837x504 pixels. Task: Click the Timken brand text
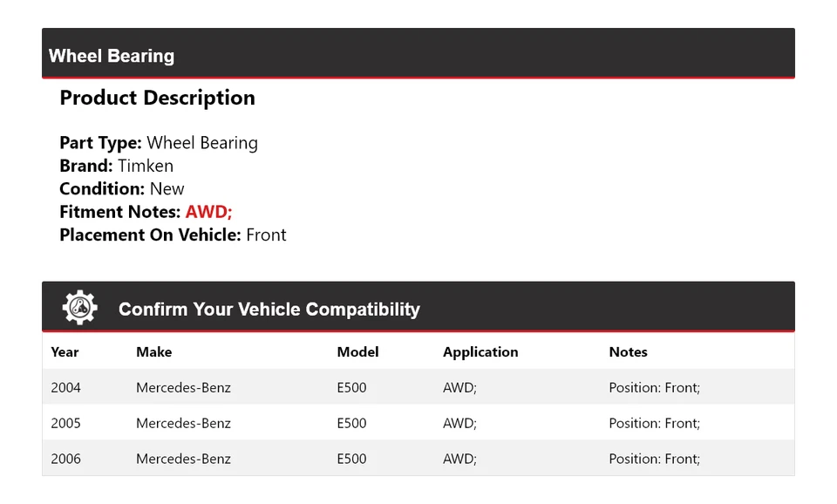146,166
